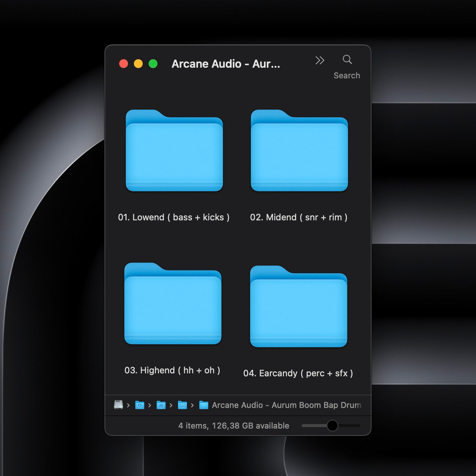
Task: Click the Search magnifier icon
Action: tap(347, 59)
